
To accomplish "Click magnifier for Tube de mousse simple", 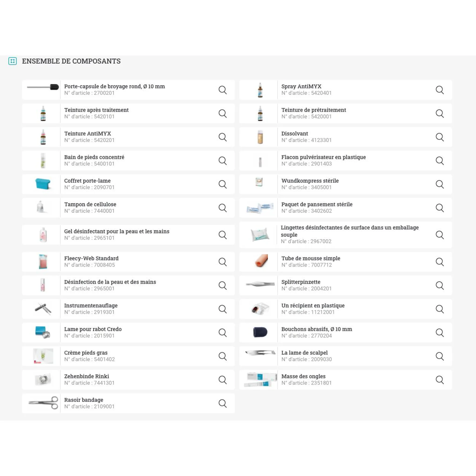I will coord(440,262).
